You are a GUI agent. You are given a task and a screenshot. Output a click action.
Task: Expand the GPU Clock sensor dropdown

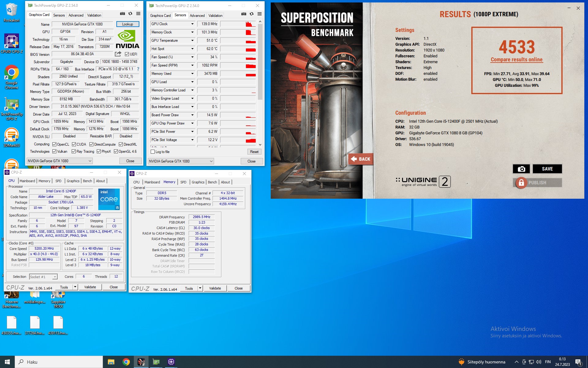[x=192, y=24]
